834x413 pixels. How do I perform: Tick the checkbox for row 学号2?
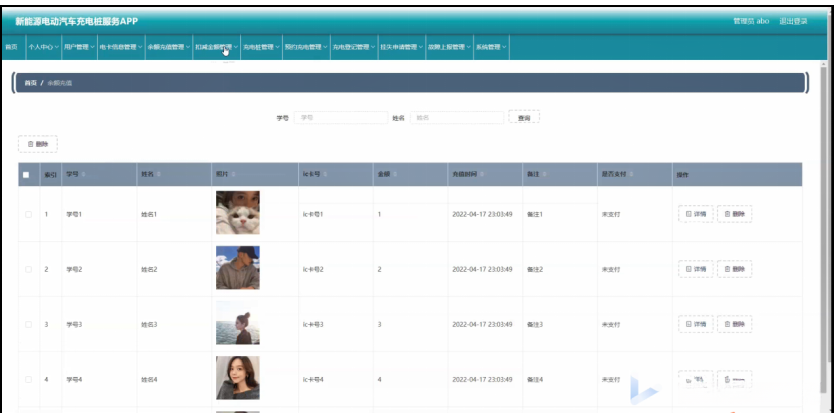pyautogui.click(x=28, y=269)
